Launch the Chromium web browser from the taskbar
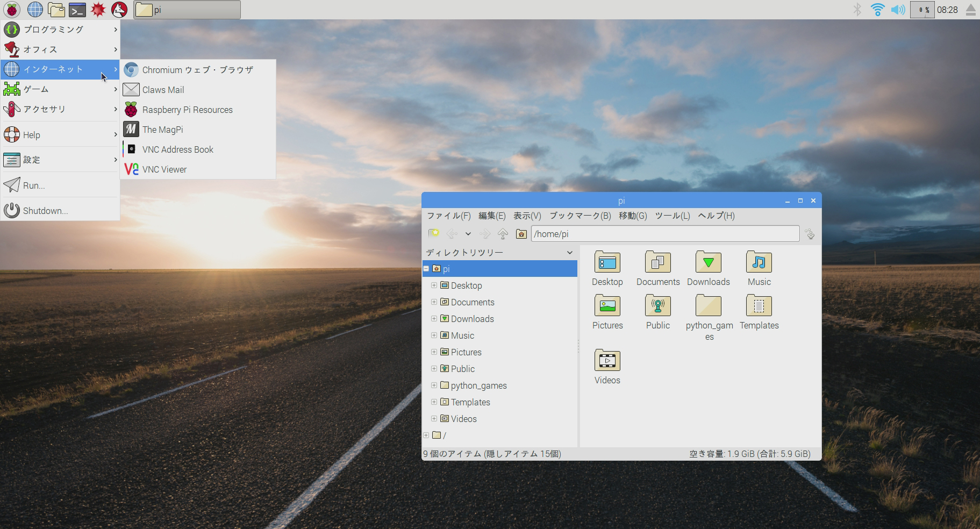 pos(35,9)
